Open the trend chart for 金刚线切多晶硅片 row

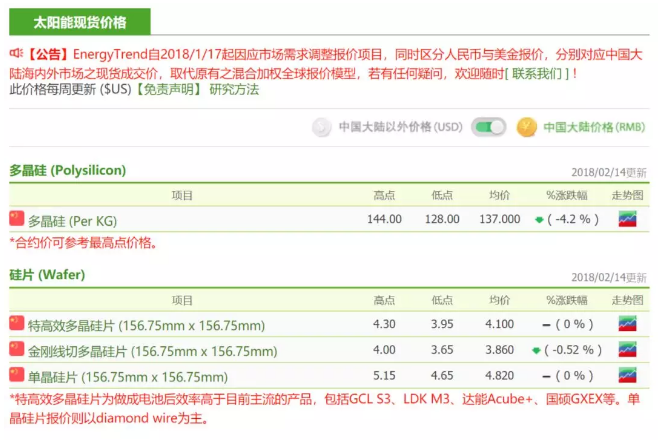pos(628,350)
